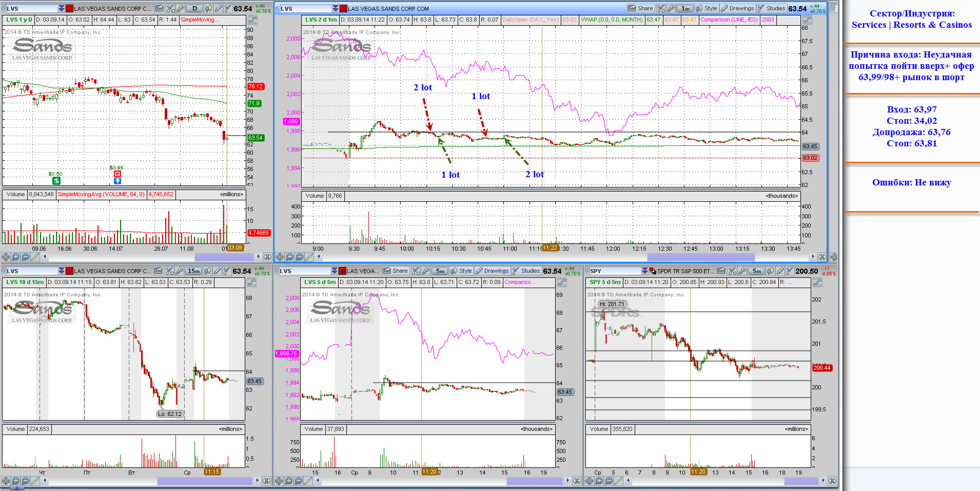Focus the SPY symbol input field

click(x=615, y=271)
